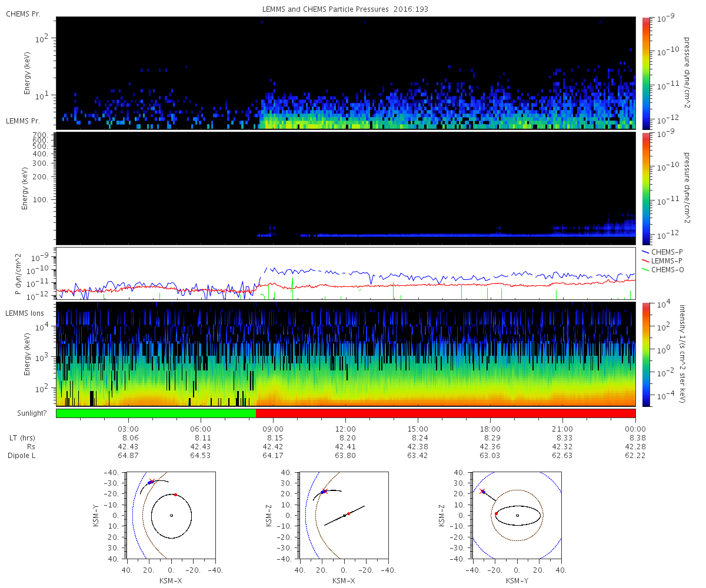Image resolution: width=706 pixels, height=588 pixels.
Task: Click the 03:00 time axis label
Action: click(128, 429)
